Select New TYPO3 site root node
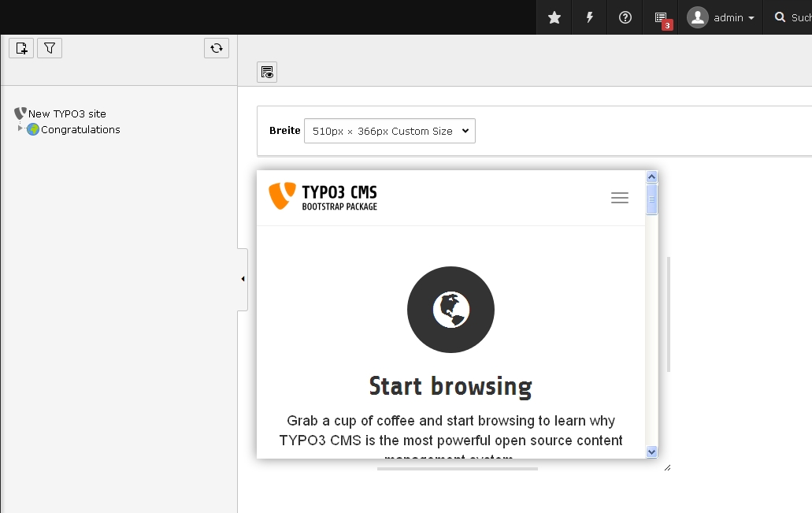812x513 pixels. click(x=67, y=114)
